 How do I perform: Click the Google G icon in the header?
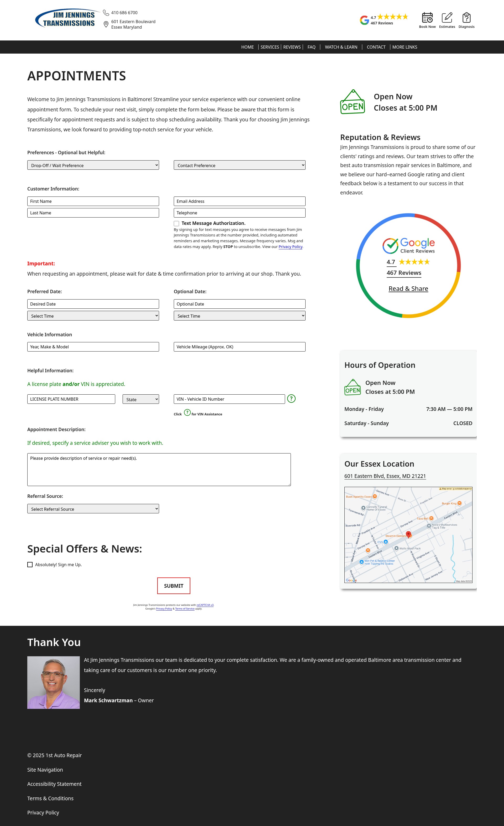pyautogui.click(x=364, y=20)
